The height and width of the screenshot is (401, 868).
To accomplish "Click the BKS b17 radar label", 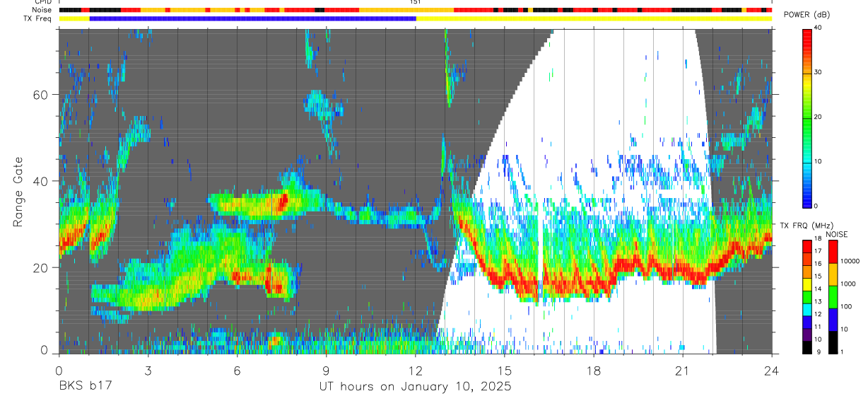I will [86, 387].
